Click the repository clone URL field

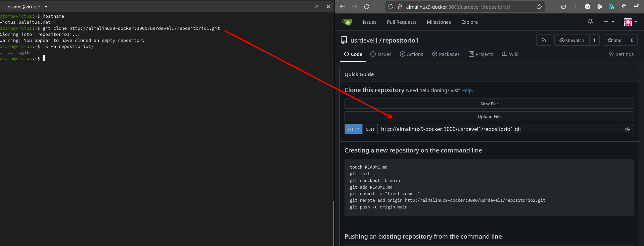pyautogui.click(x=499, y=129)
